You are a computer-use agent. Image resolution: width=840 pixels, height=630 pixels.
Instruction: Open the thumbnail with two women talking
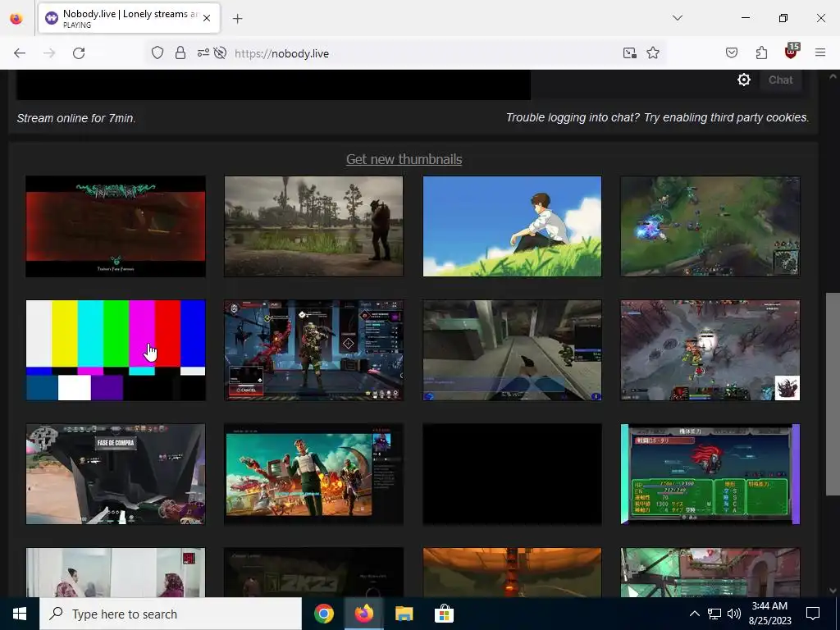coord(116,572)
